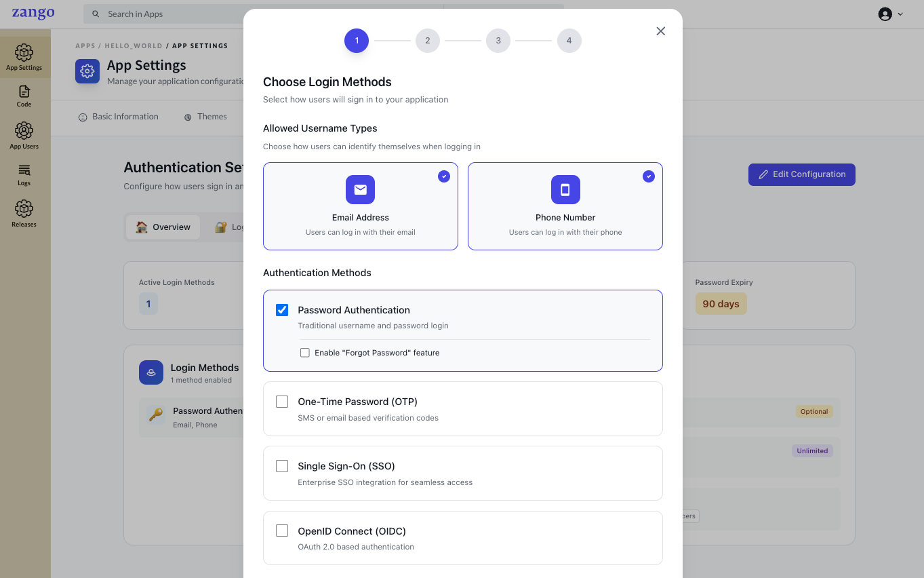Open the Logs sidebar icon
The width and height of the screenshot is (924, 578).
tap(24, 170)
